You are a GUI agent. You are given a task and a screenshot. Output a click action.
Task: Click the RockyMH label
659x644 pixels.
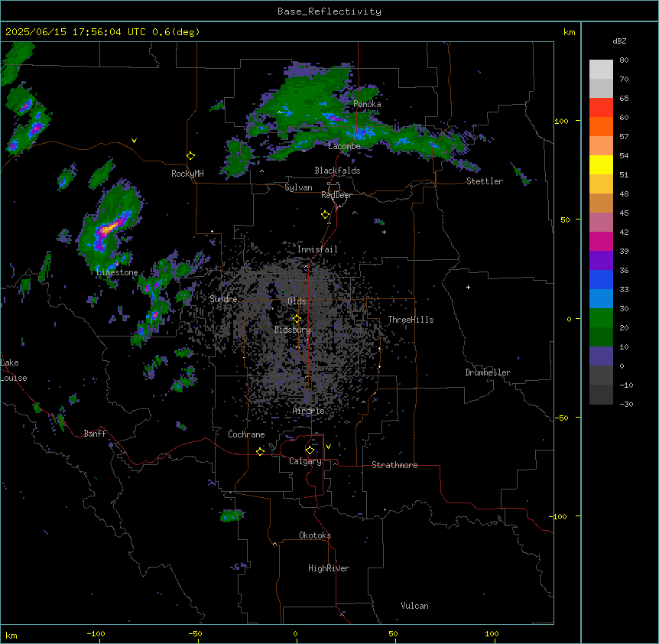coord(187,174)
